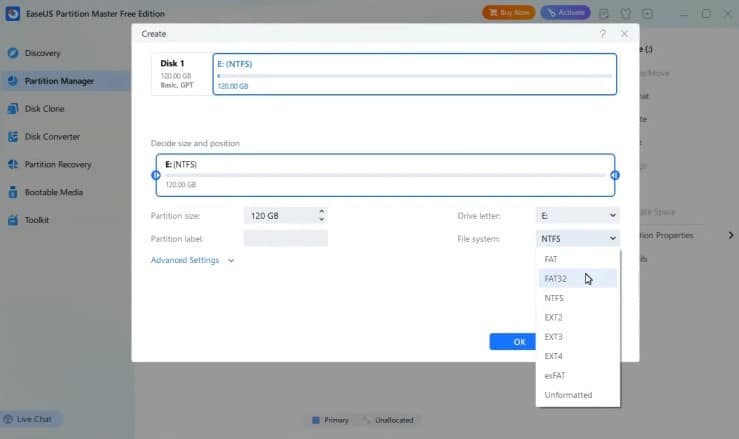Choose exFAT from file system list
Viewport: 739px width, 439px height.
[x=578, y=375]
